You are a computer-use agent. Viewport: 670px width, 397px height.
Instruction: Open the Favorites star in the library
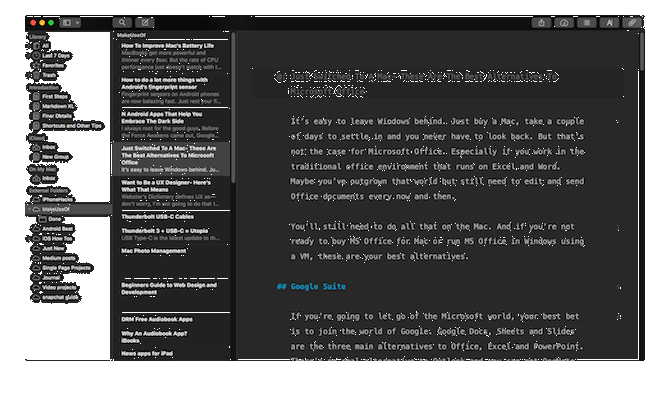pos(48,65)
